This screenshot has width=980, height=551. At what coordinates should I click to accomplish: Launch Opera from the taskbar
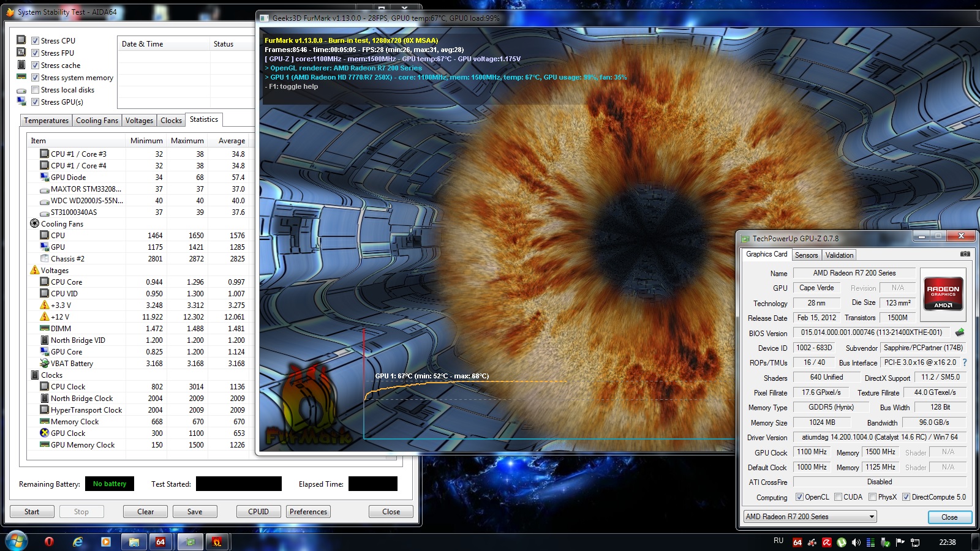click(49, 542)
